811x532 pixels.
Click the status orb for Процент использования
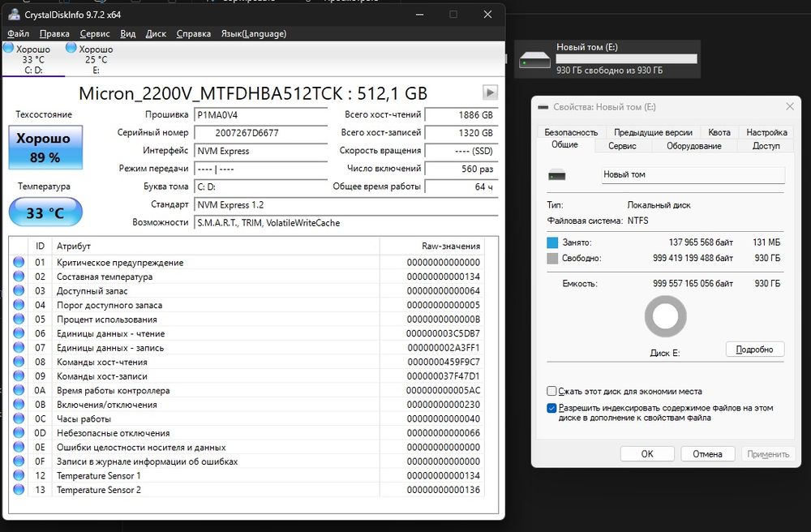tap(19, 319)
